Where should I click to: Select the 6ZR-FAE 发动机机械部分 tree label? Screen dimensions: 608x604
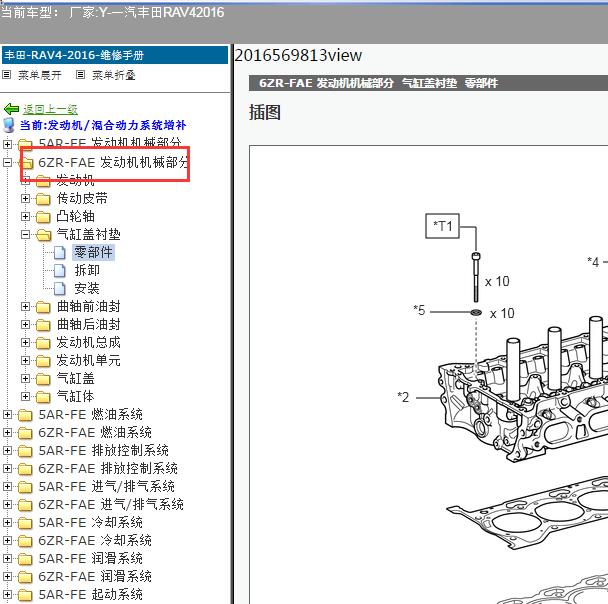click(x=114, y=162)
